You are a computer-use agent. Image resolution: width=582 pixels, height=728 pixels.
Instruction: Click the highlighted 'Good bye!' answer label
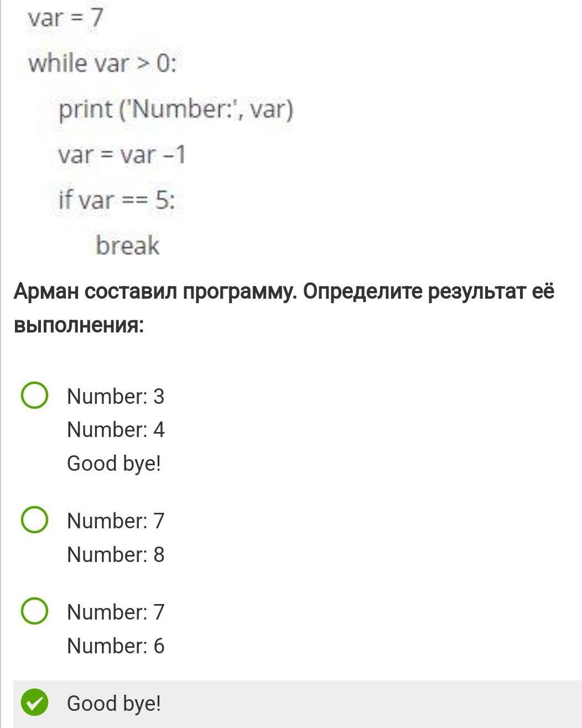click(x=114, y=703)
